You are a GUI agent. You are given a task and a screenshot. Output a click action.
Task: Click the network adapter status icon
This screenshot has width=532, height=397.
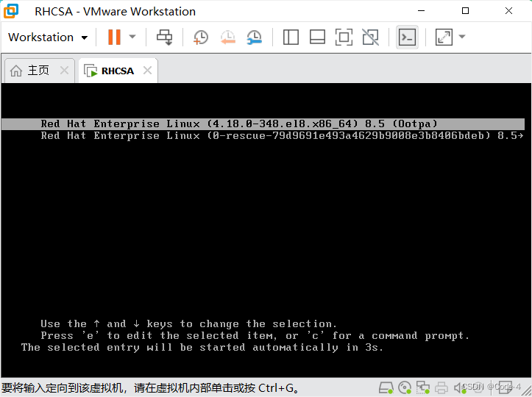tap(423, 387)
